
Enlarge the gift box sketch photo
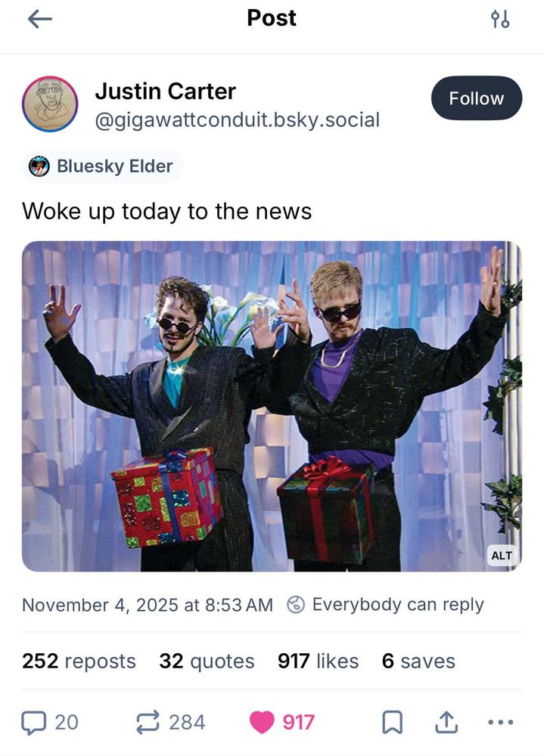[272, 407]
